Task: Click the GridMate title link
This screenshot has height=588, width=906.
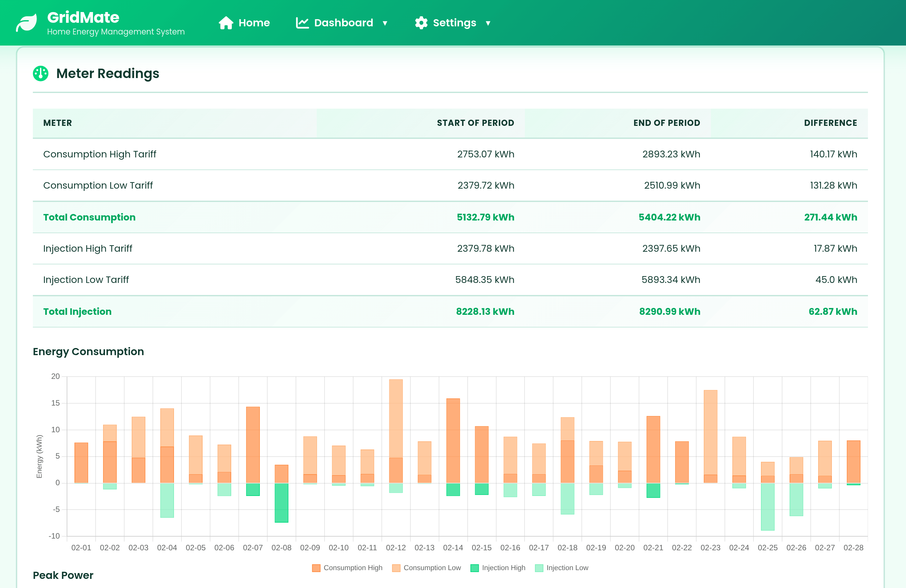Action: [x=83, y=17]
